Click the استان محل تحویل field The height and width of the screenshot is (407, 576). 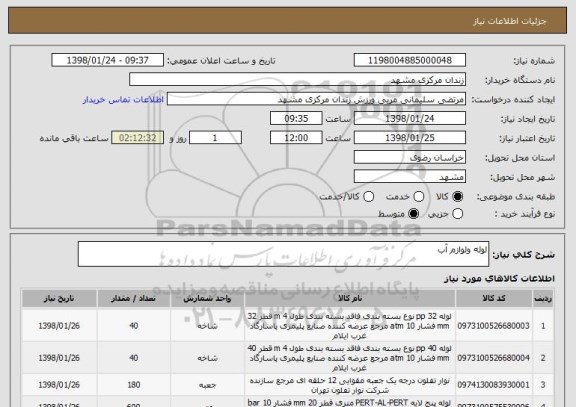(x=410, y=158)
